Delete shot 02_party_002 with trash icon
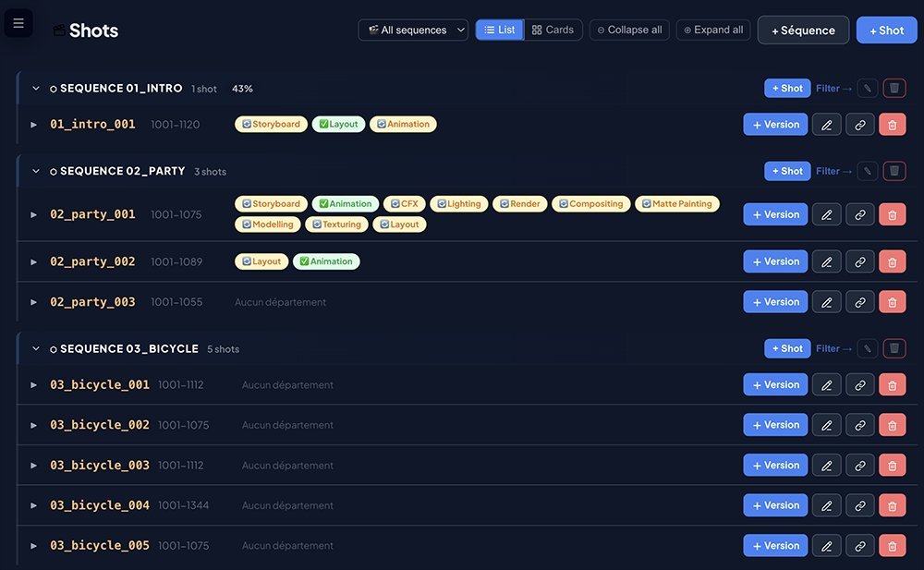The image size is (924, 570). [892, 262]
